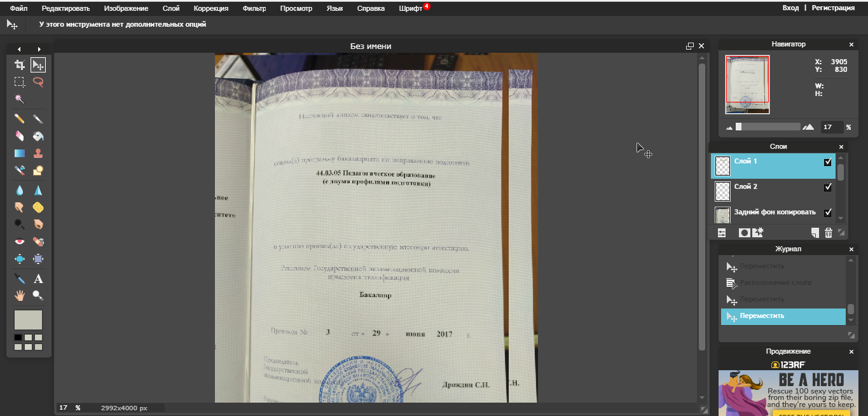Select the Red Eye Reduction tool
Image resolution: width=868 pixels, height=416 pixels.
[x=20, y=242]
